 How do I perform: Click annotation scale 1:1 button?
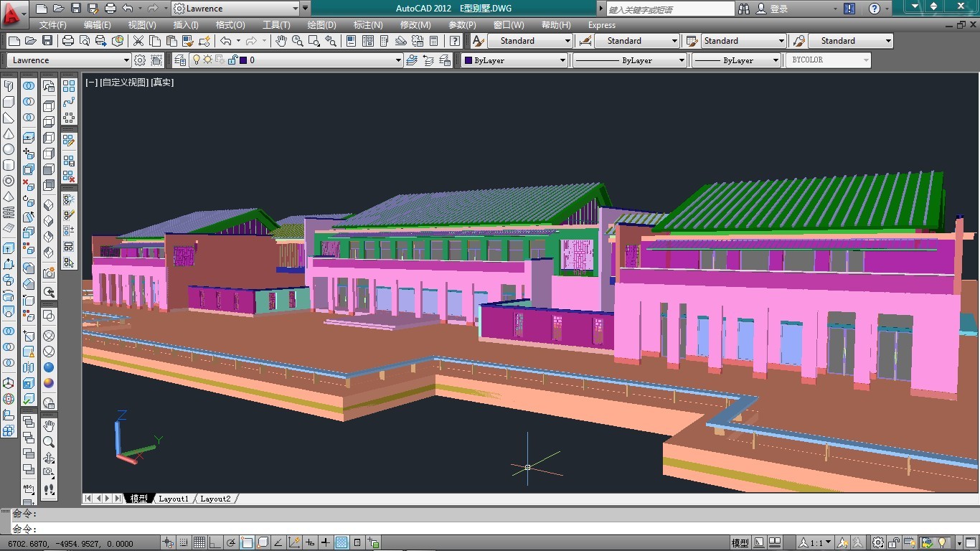coord(816,543)
